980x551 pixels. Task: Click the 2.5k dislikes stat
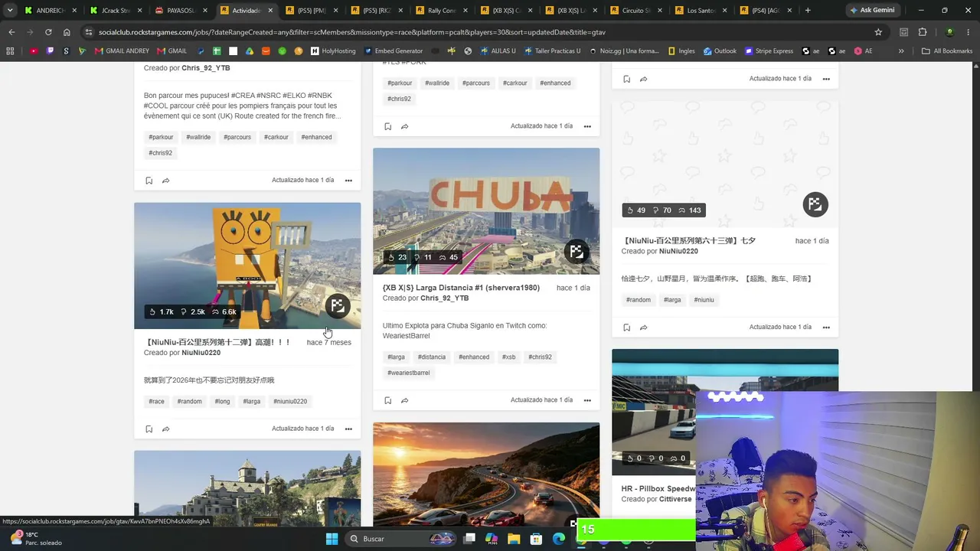193,311
